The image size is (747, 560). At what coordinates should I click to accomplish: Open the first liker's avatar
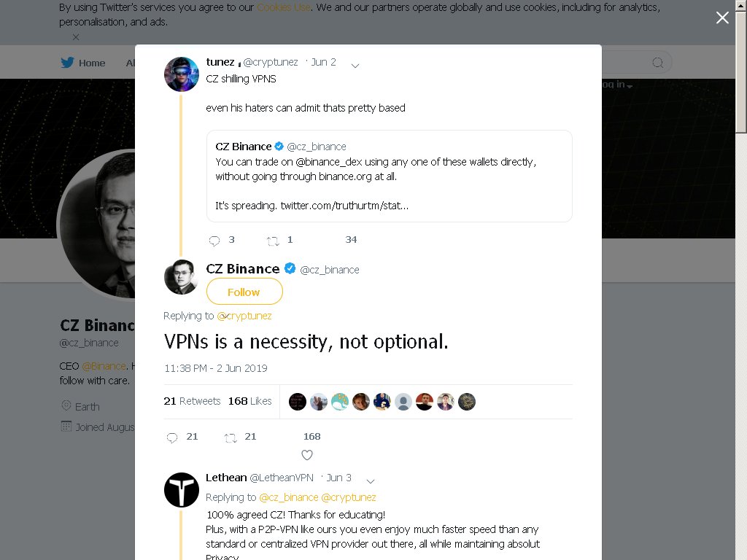click(298, 402)
